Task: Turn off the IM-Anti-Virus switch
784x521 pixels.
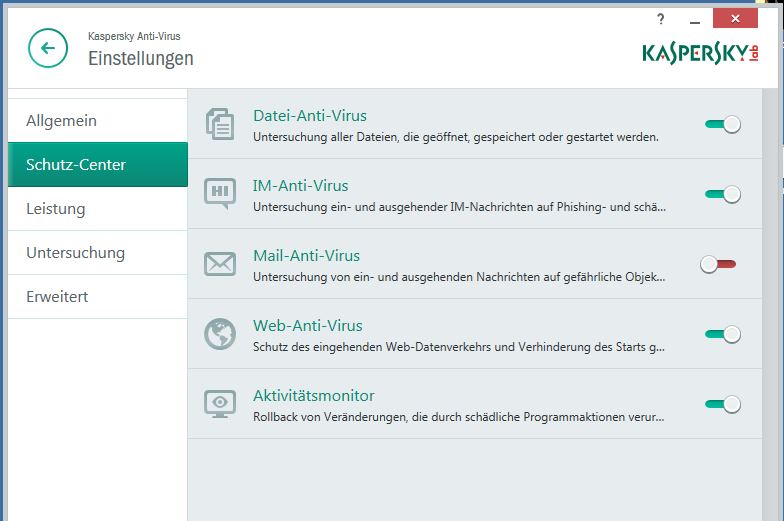Action: point(722,194)
